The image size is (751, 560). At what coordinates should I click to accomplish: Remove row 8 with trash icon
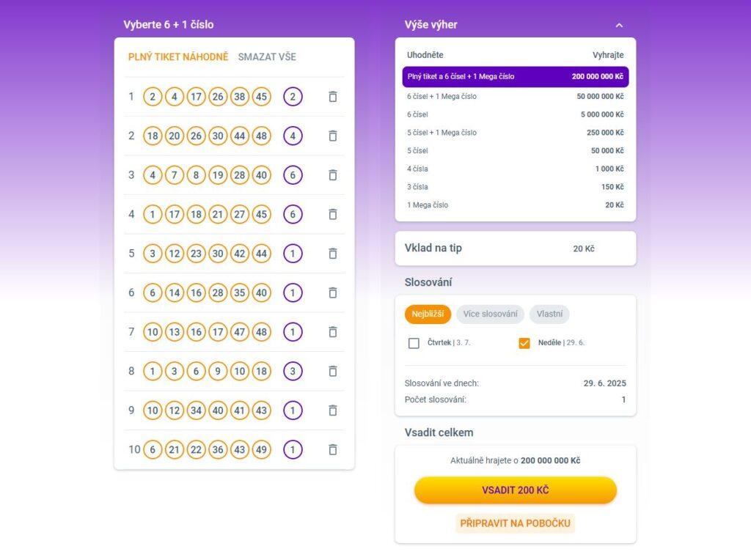[x=333, y=372]
